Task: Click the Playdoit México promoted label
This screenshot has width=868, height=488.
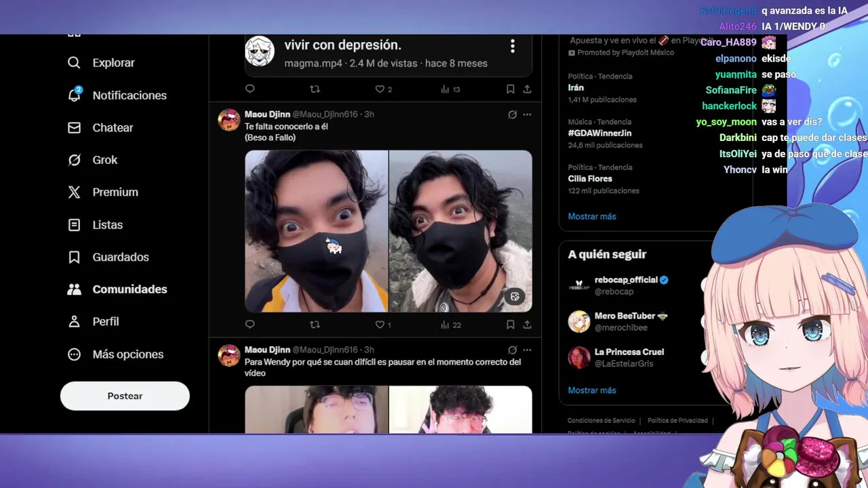Action: (621, 53)
